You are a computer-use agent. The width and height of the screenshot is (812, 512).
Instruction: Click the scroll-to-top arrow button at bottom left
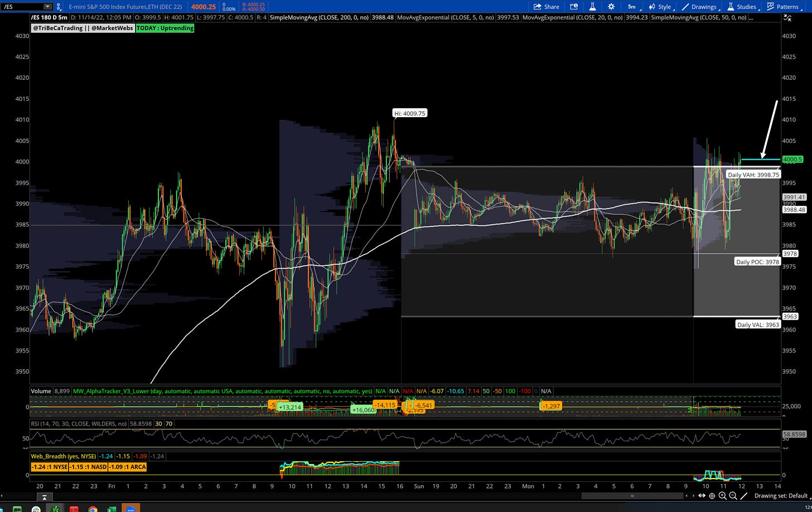[x=45, y=497]
